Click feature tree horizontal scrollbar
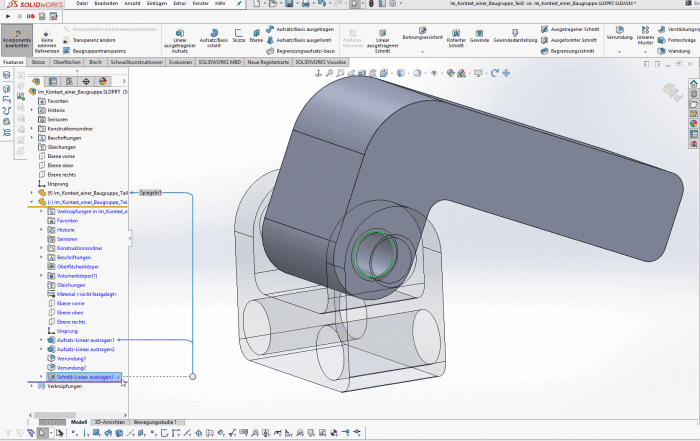Image resolution: width=700 pixels, height=441 pixels. [54, 415]
